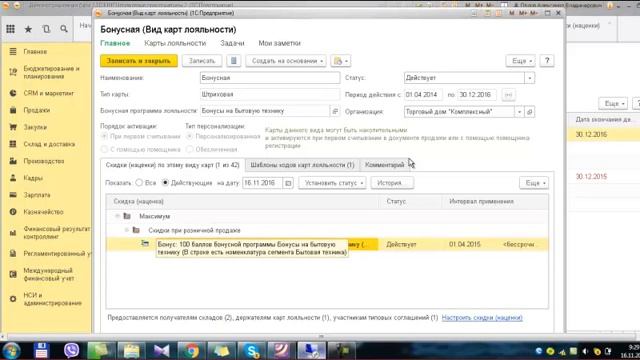This screenshot has height=360, width=640.
Task: Open the sections grid menu icon
Action: coord(11,29)
